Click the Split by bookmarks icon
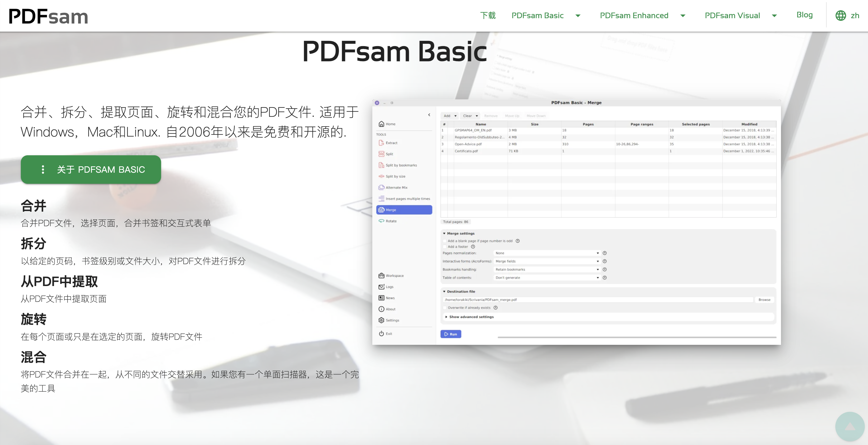The height and width of the screenshot is (445, 868). pos(382,166)
